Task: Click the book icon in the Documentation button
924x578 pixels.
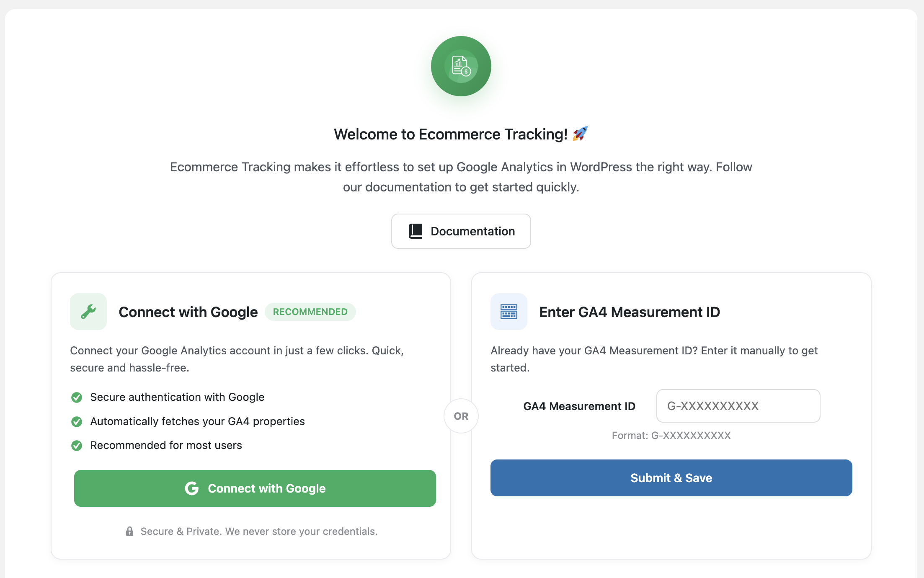Action: tap(416, 231)
